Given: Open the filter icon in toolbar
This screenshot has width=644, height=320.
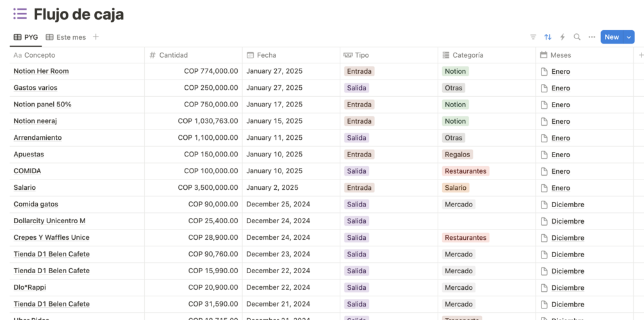Looking at the screenshot, I should tap(533, 37).
